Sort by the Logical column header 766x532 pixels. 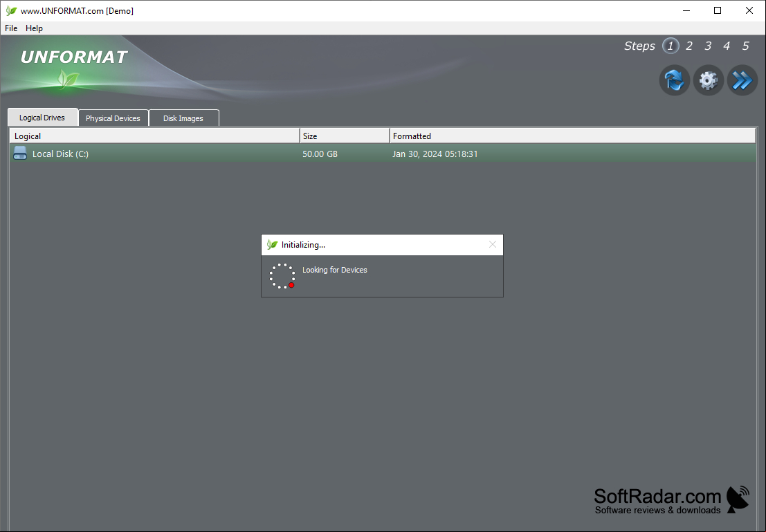155,136
